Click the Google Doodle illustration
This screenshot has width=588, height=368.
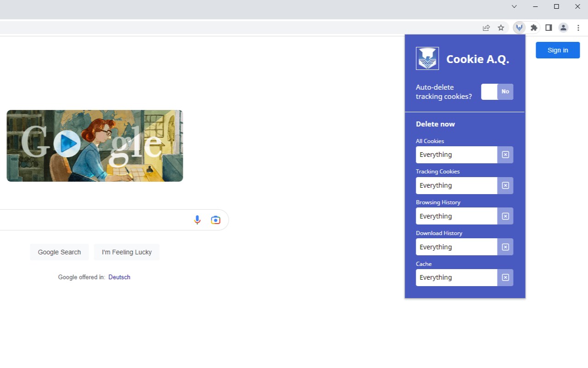pyautogui.click(x=95, y=145)
